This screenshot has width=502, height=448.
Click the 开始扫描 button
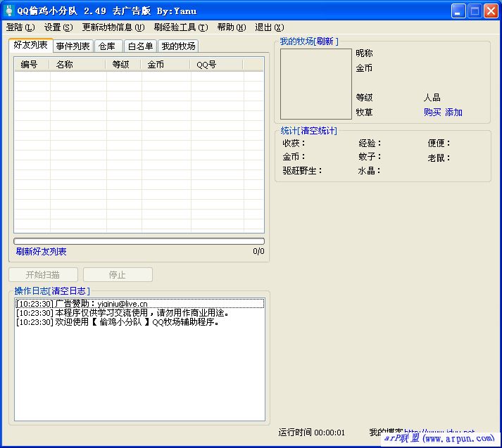(x=43, y=275)
